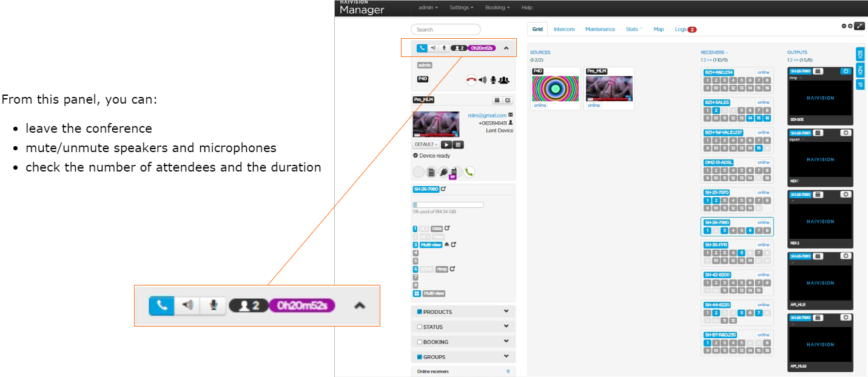Enable the STATUS filter checkbox
The width and height of the screenshot is (868, 377).
[x=420, y=327]
